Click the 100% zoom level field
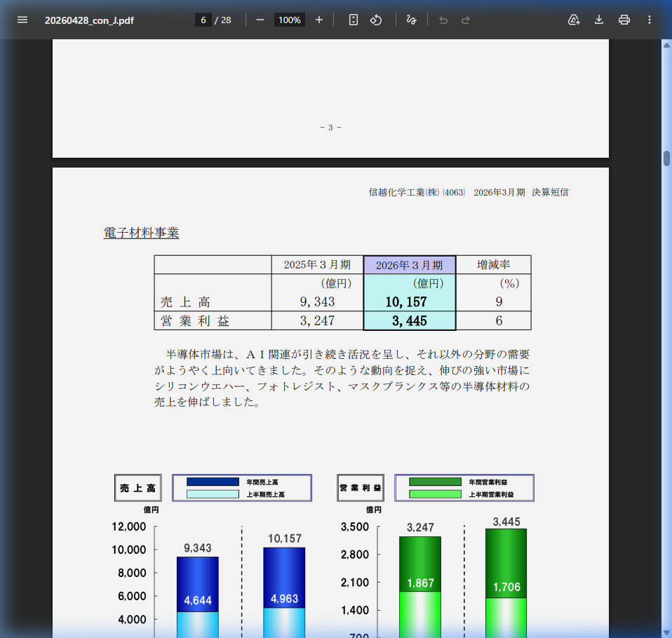This screenshot has width=672, height=638. tap(289, 20)
